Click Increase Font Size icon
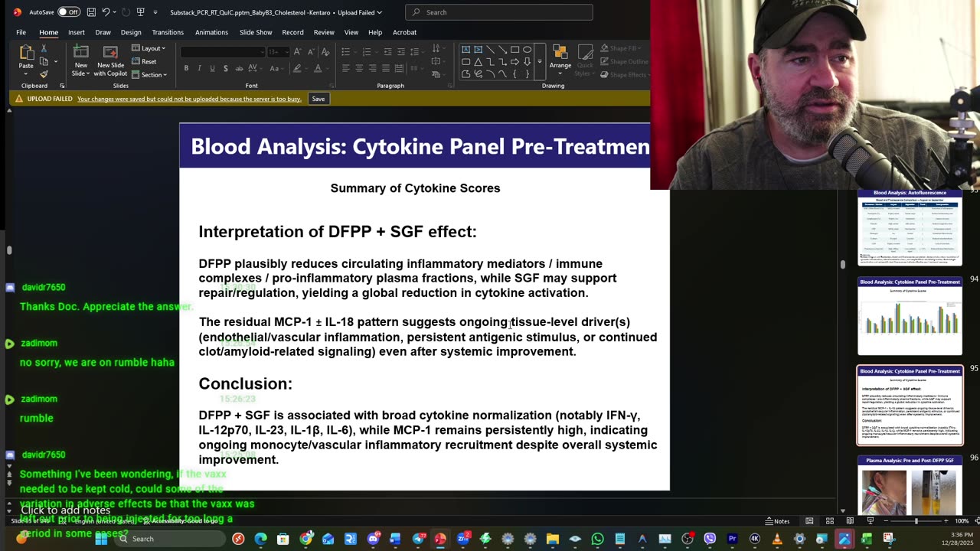The width and height of the screenshot is (980, 551). [299, 52]
